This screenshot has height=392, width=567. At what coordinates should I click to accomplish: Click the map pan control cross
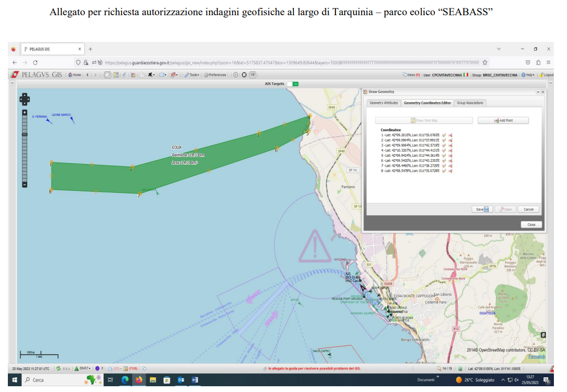coord(25,99)
